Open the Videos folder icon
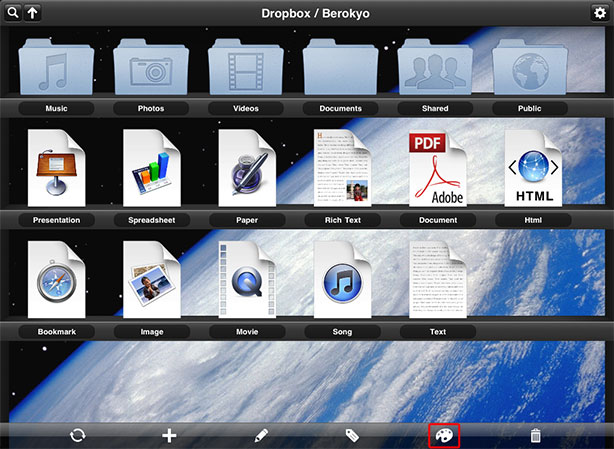Viewport: 614px width, 449px height. [x=246, y=67]
